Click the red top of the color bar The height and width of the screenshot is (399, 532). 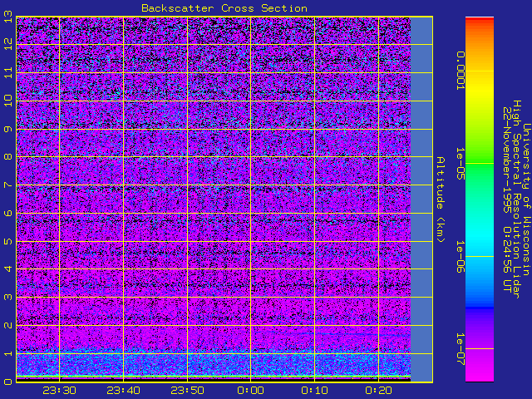pyautogui.click(x=480, y=21)
